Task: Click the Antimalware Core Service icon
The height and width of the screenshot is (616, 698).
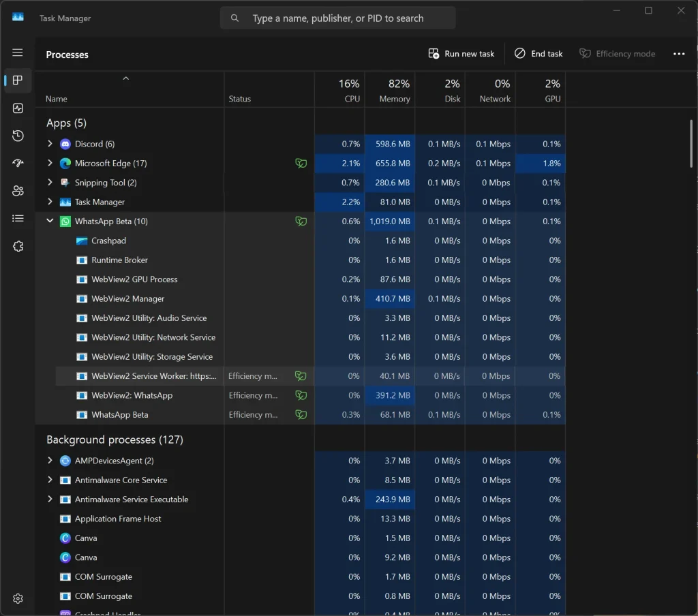Action: tap(65, 480)
